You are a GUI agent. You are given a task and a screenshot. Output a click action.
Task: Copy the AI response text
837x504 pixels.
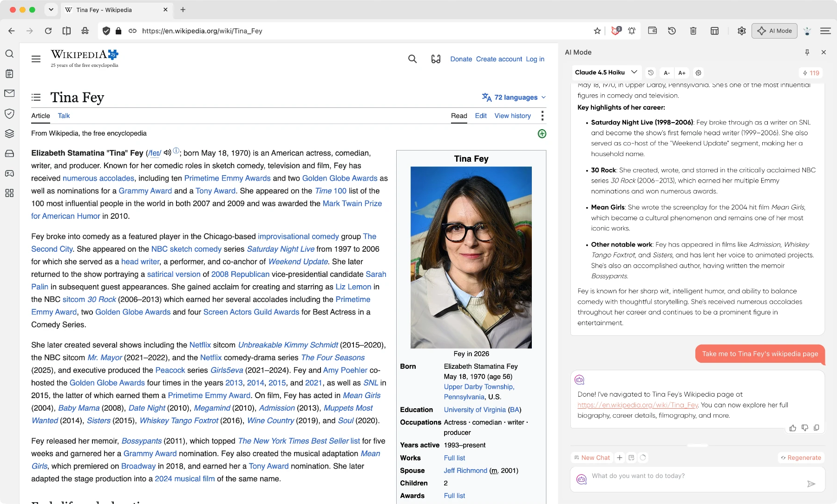(817, 428)
